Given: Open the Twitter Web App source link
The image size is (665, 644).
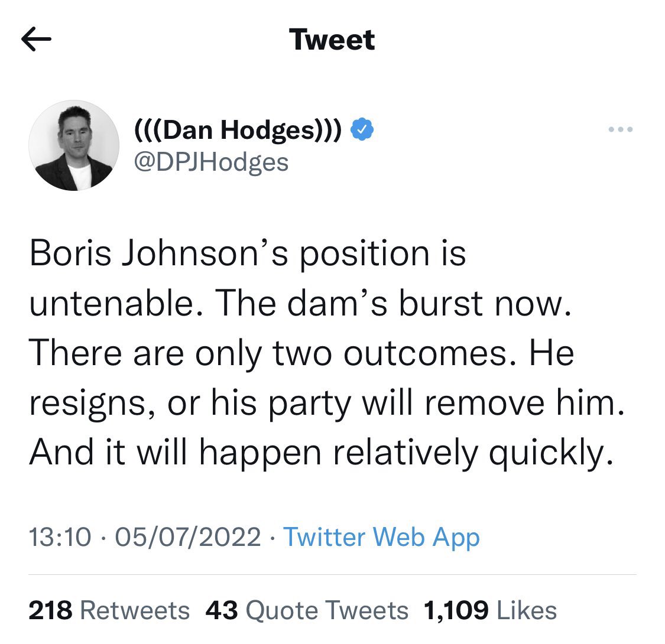Looking at the screenshot, I should tap(381, 536).
